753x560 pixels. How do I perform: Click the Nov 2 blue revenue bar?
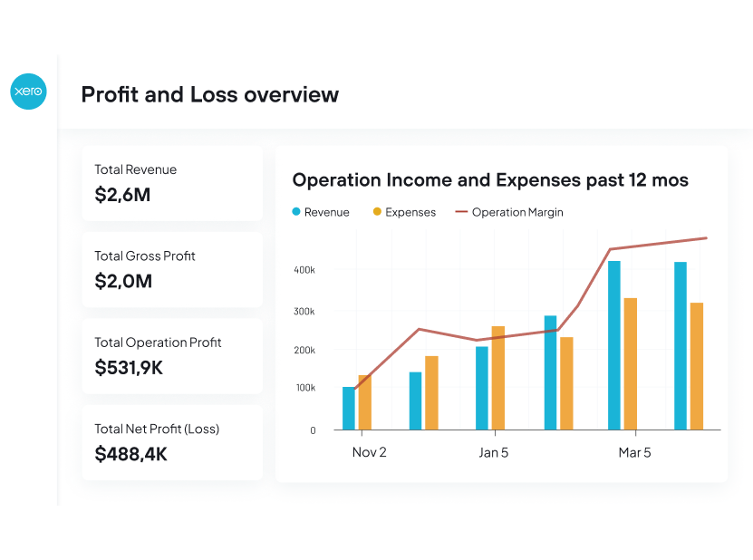[x=349, y=408]
